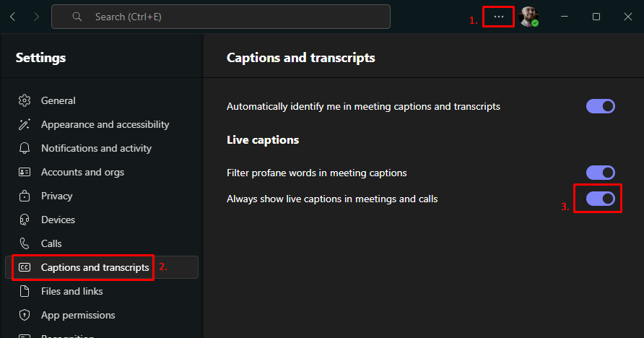Click the magnifier icon in search bar

77,17
